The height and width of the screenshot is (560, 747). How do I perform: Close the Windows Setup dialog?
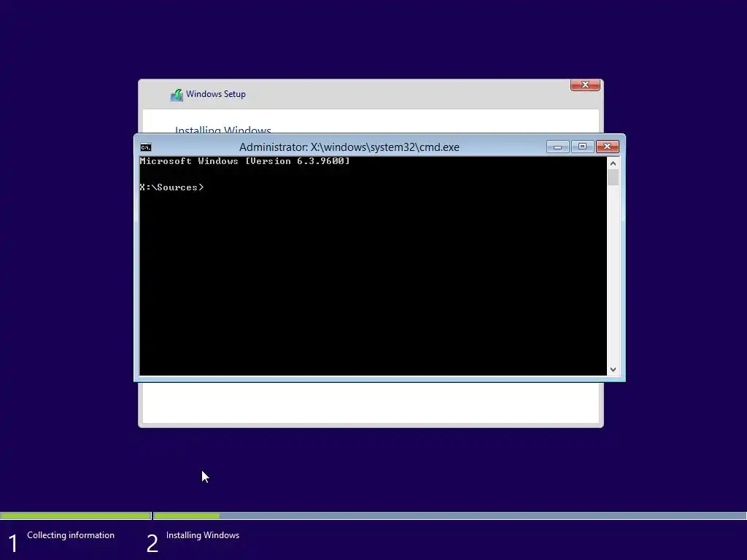coord(585,85)
